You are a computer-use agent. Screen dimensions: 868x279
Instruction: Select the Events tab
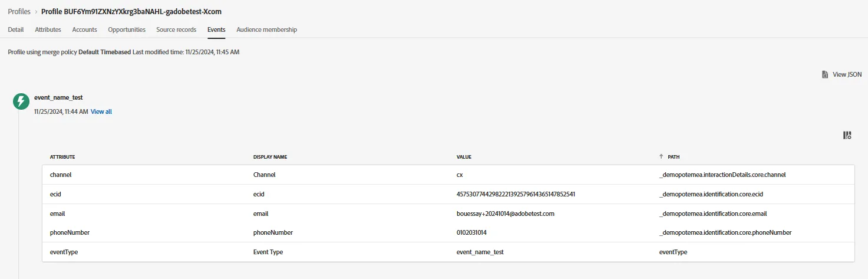pos(216,29)
